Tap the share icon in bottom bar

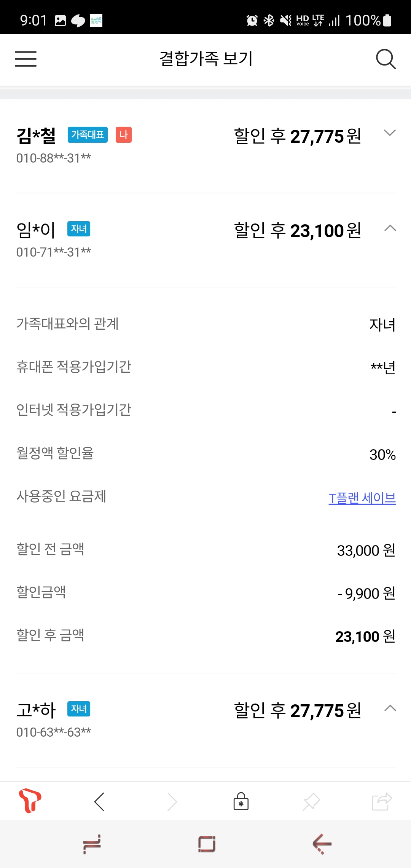point(382,801)
